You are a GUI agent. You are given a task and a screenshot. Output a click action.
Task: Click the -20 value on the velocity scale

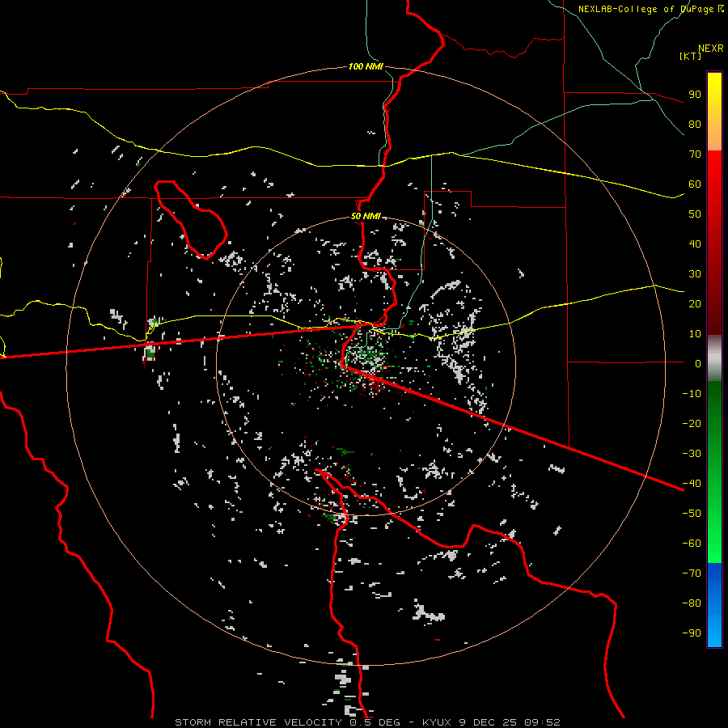tap(692, 423)
